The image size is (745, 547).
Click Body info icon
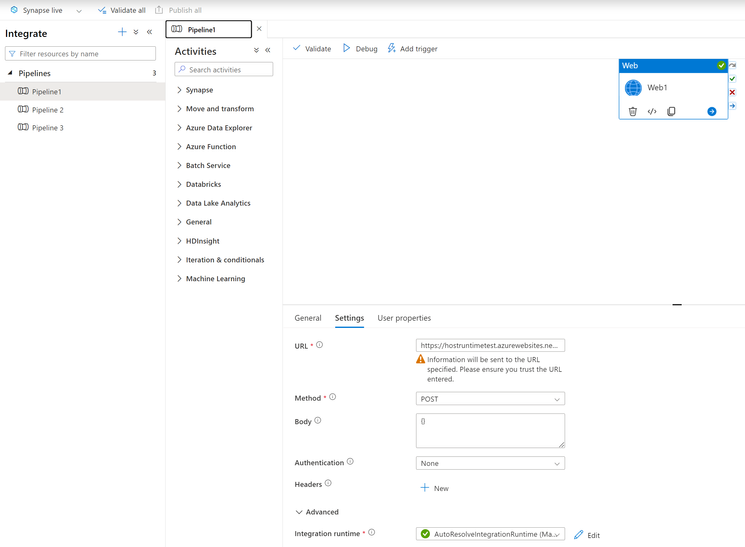tap(318, 420)
